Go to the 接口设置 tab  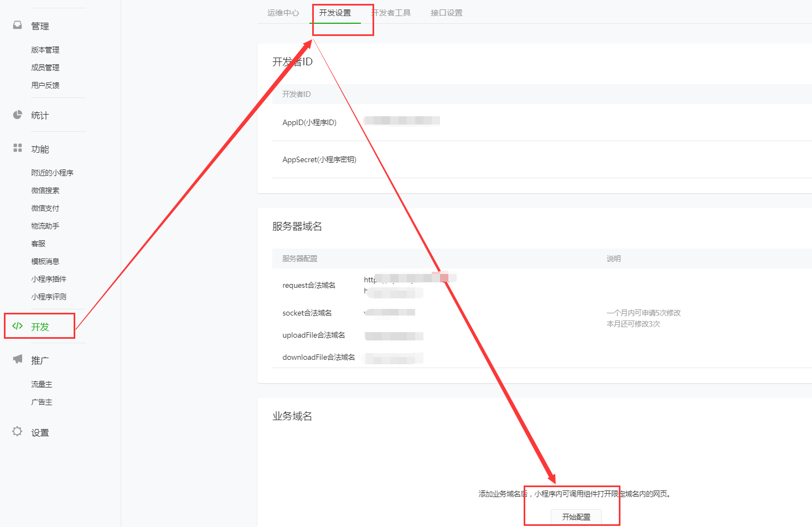point(446,13)
